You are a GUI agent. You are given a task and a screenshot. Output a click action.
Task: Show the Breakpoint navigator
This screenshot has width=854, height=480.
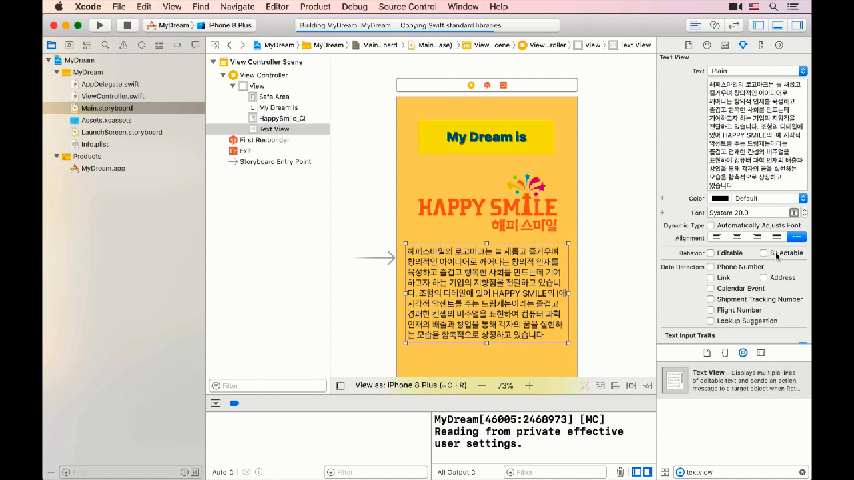click(177, 45)
